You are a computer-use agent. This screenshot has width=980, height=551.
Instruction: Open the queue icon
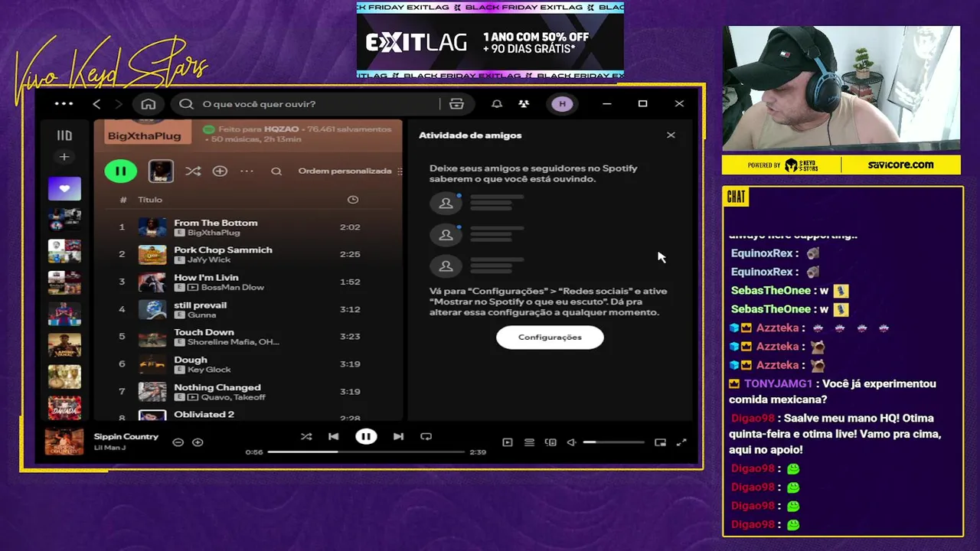pyautogui.click(x=529, y=442)
